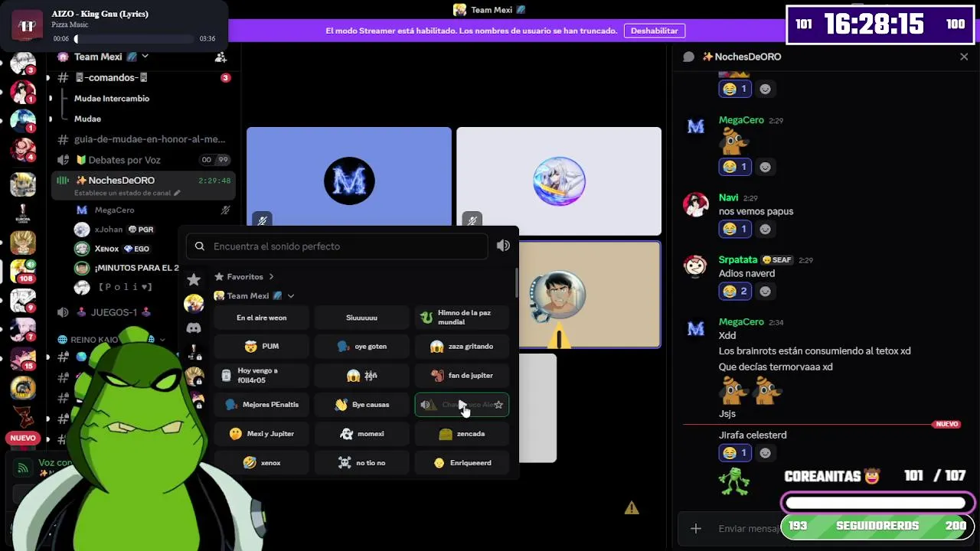Open server icon with 4 badge
This screenshot has height=551, width=980.
click(23, 148)
